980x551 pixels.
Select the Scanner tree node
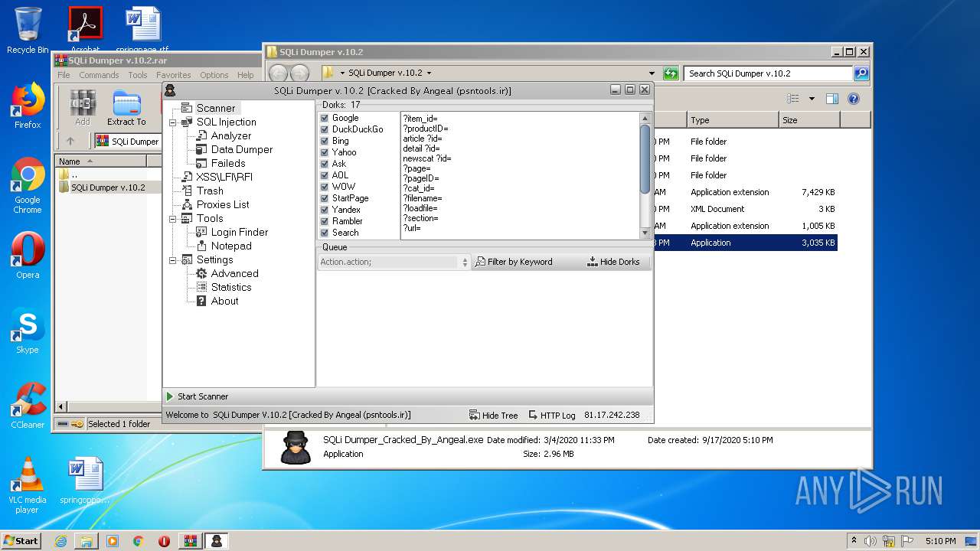216,108
